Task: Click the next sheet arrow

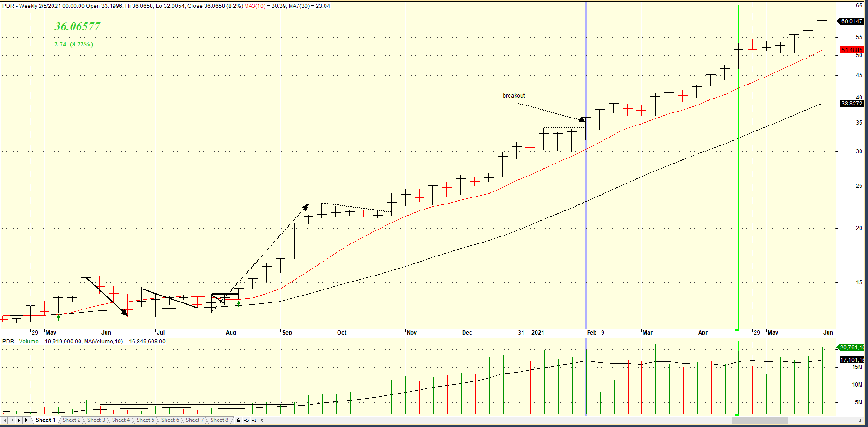Action: pyautogui.click(x=19, y=420)
